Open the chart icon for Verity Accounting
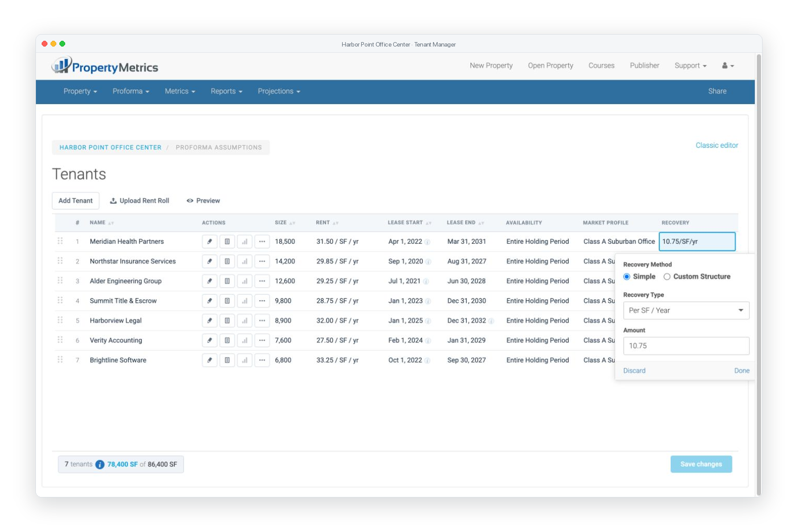This screenshot has height=532, width=798. point(245,340)
